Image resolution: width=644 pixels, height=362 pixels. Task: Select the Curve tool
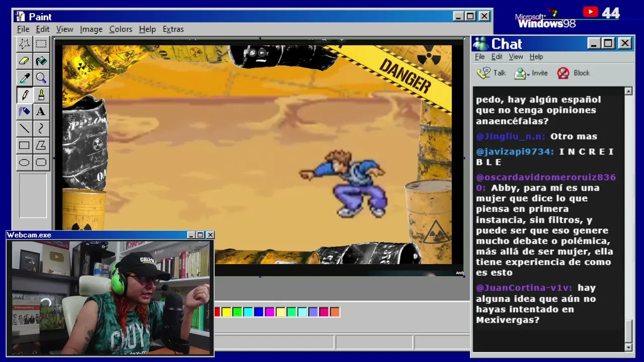41,129
